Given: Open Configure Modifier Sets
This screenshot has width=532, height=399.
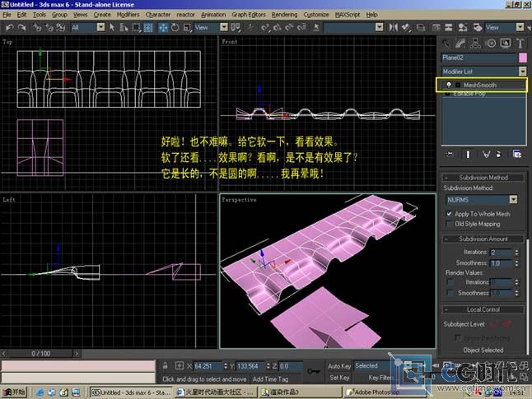Looking at the screenshot, I should click(516, 155).
